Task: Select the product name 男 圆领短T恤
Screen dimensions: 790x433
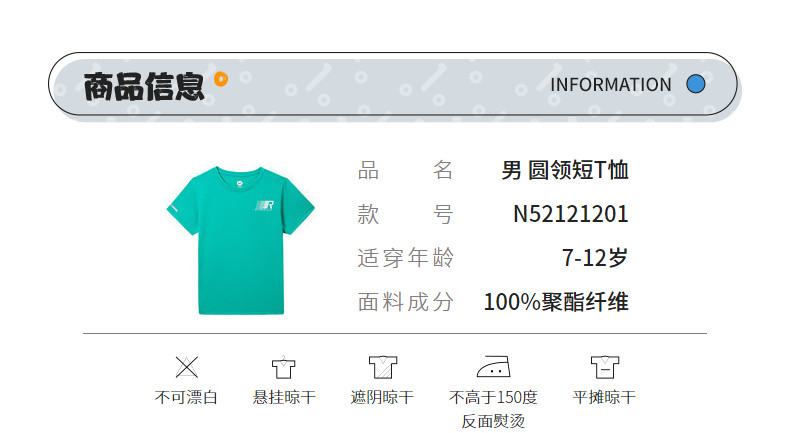Action: pyautogui.click(x=564, y=170)
